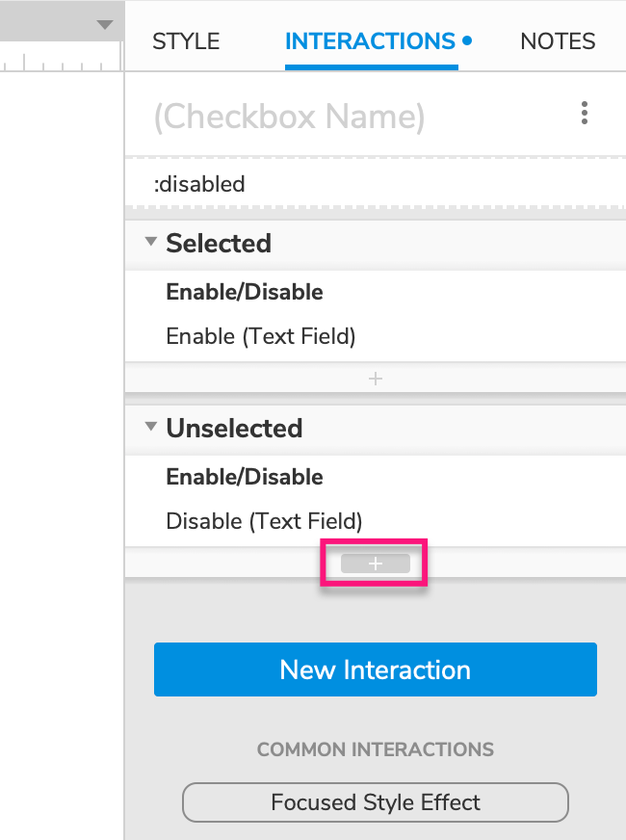Click the New Interaction button

(376, 669)
